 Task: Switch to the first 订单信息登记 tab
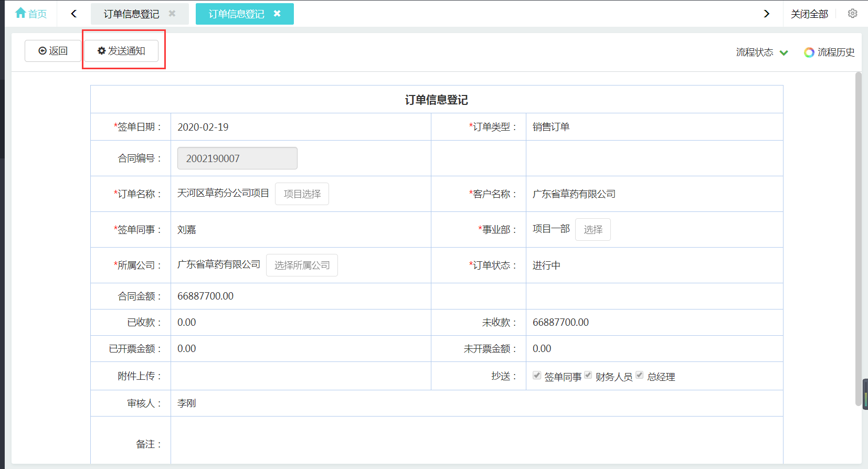[x=131, y=14]
